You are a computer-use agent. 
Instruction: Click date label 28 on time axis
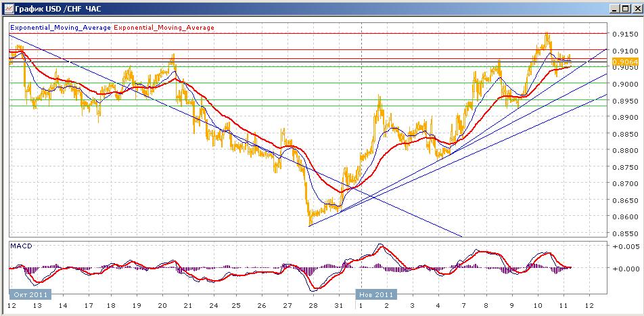pyautogui.click(x=313, y=306)
